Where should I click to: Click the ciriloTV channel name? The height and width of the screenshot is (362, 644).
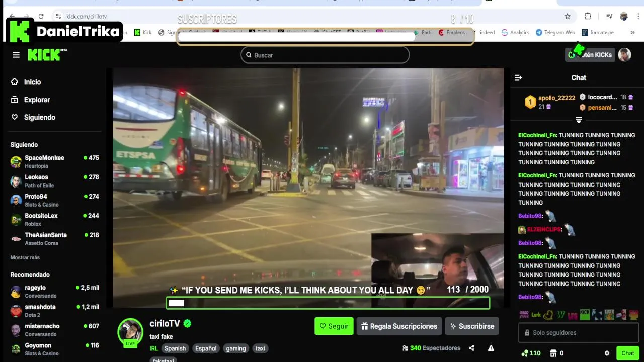(165, 323)
